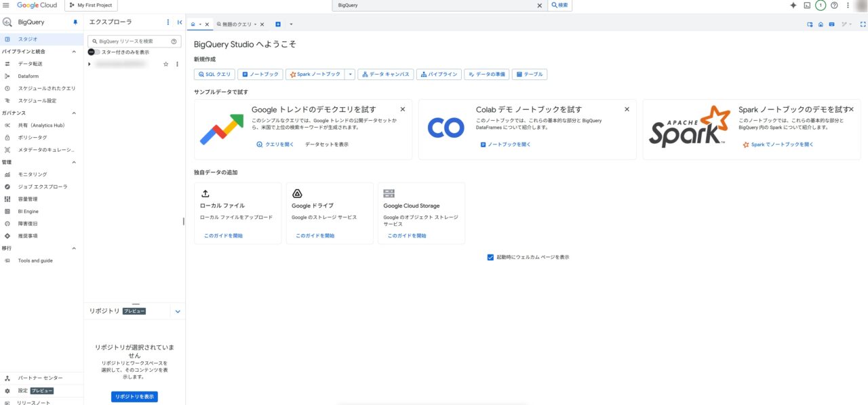Open query (クエリを開く) for Google Trends
868x405 pixels.
275,144
